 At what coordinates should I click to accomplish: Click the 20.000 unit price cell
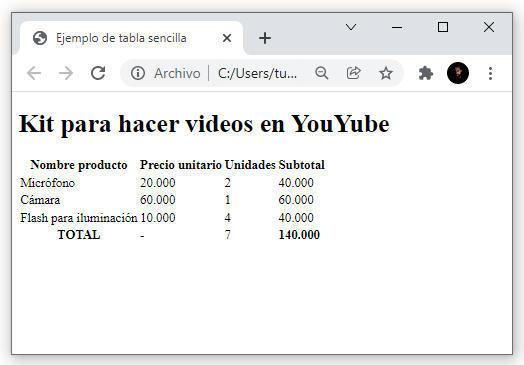coord(158,183)
